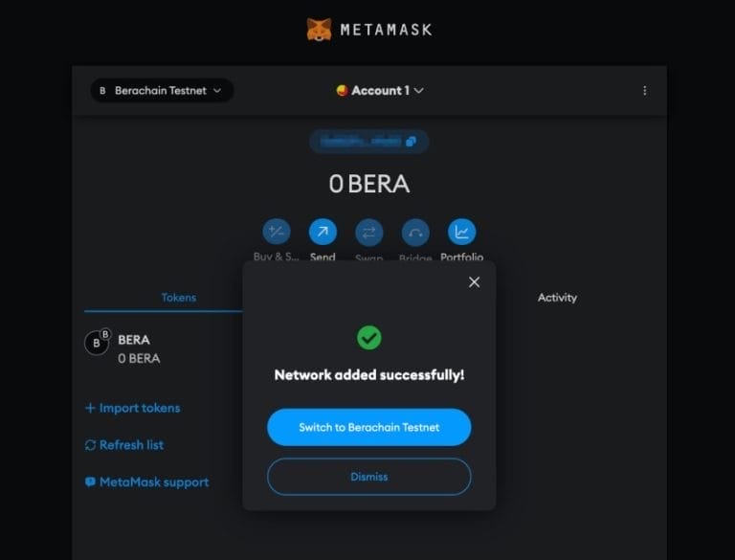The image size is (735, 560).
Task: Copy the wallet address
Action: coord(368,142)
